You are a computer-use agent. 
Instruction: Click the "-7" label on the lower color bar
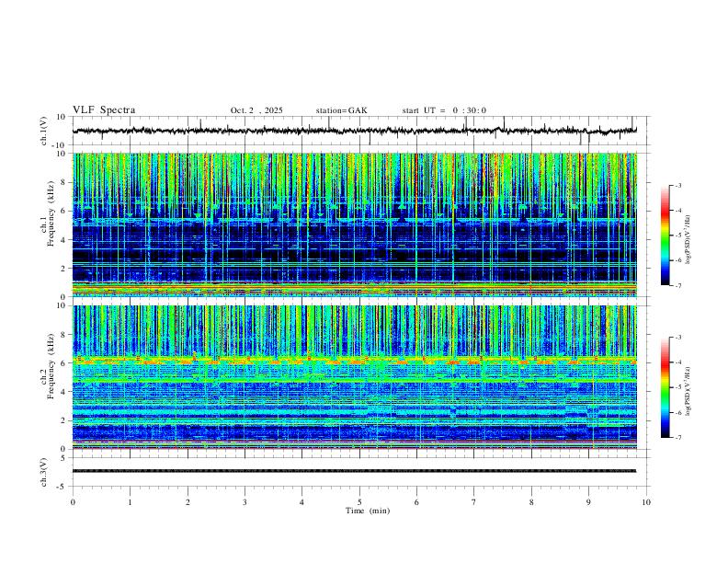pos(677,437)
